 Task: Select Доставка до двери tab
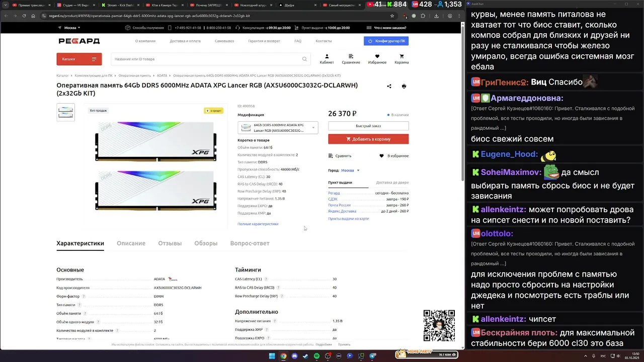(392, 183)
